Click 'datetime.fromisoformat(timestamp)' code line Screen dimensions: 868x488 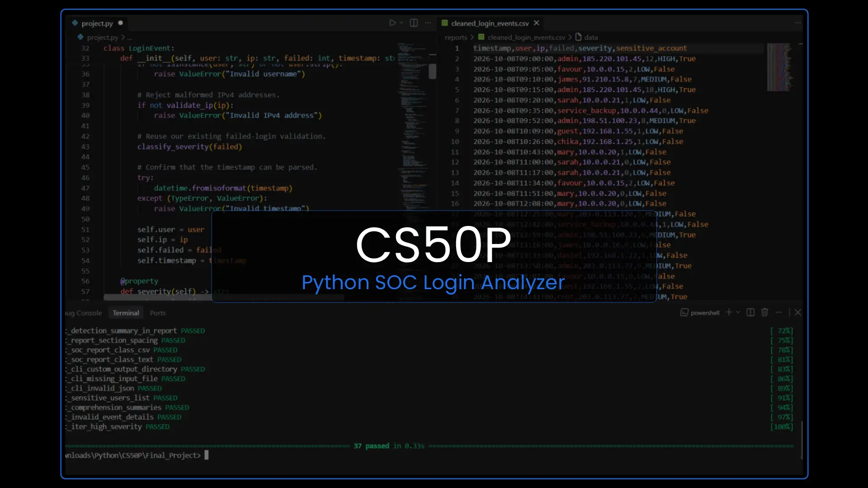223,188
